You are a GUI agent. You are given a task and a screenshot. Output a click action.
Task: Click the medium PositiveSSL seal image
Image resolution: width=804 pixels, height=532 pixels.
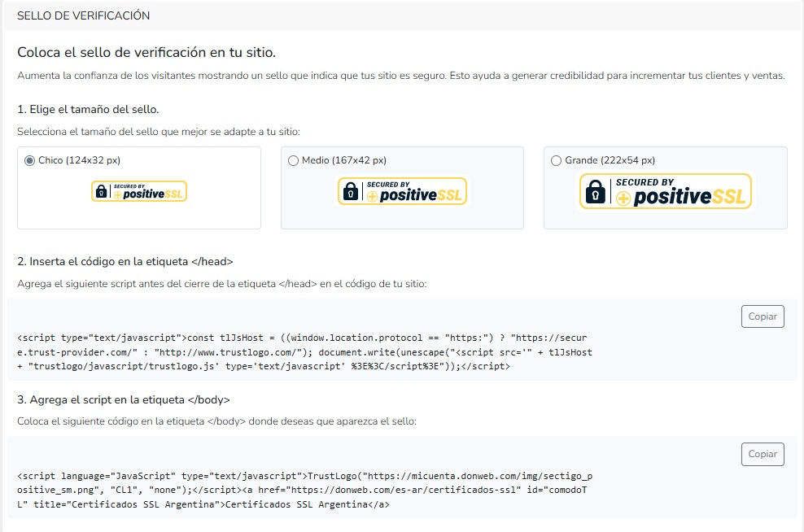[403, 191]
